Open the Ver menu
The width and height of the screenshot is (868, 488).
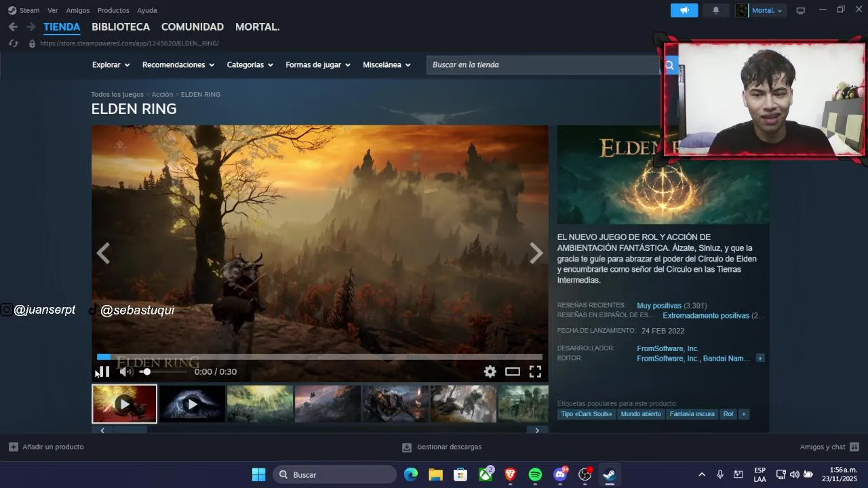pyautogui.click(x=52, y=10)
